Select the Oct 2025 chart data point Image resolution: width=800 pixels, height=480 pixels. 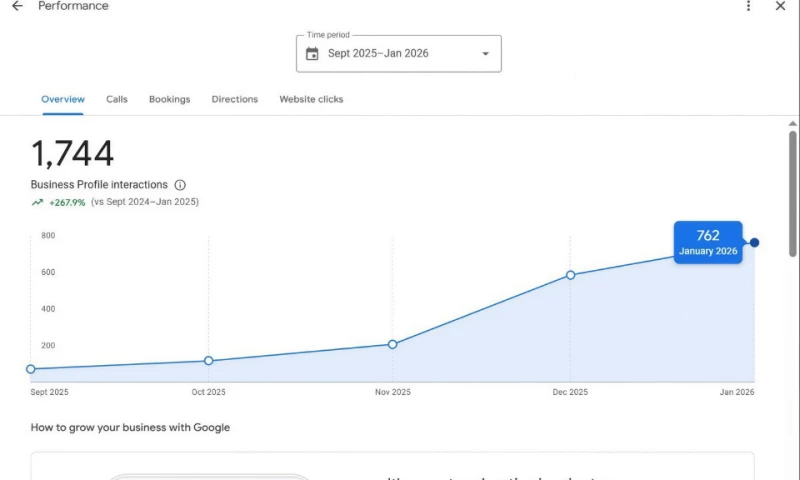[x=209, y=361]
